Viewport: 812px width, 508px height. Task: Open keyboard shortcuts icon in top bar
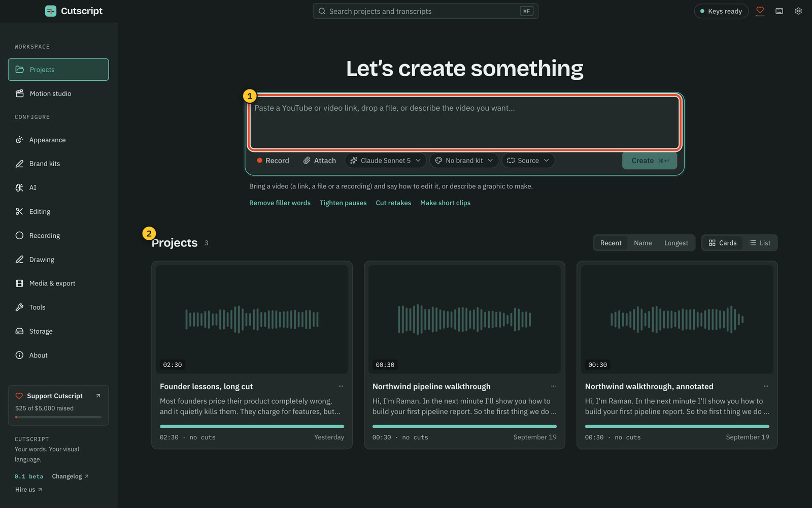(x=779, y=11)
